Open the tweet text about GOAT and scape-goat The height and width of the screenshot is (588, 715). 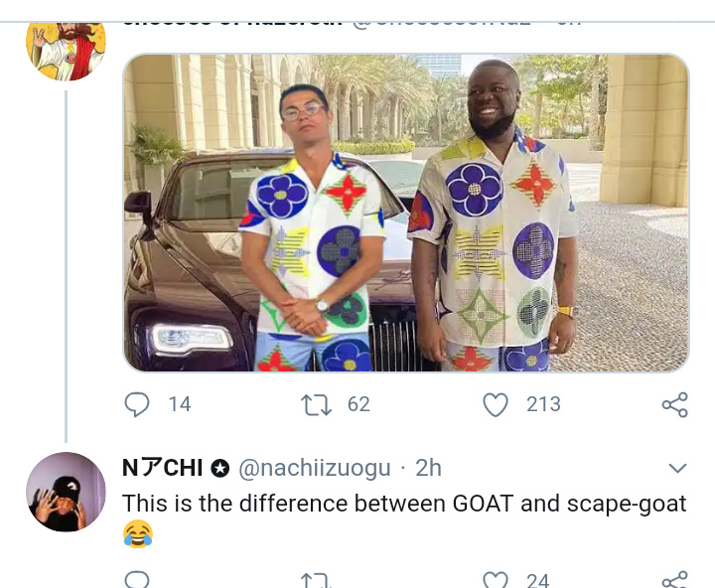coord(403,504)
